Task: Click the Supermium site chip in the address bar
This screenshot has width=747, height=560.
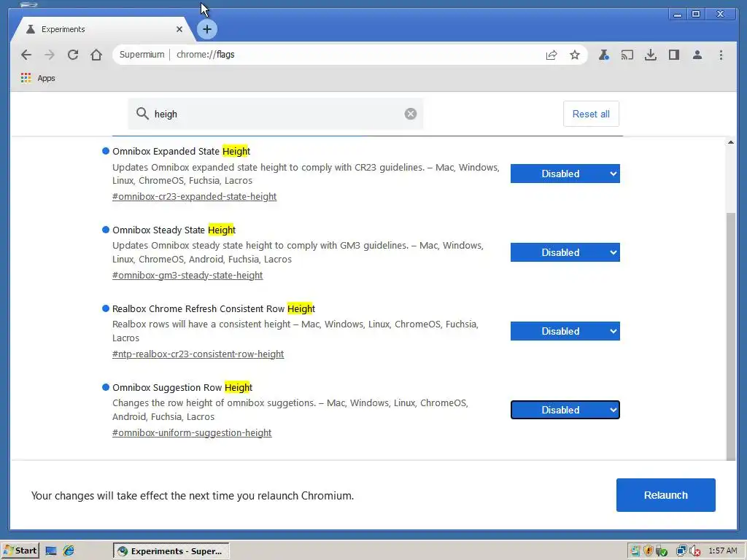Action: (x=142, y=55)
